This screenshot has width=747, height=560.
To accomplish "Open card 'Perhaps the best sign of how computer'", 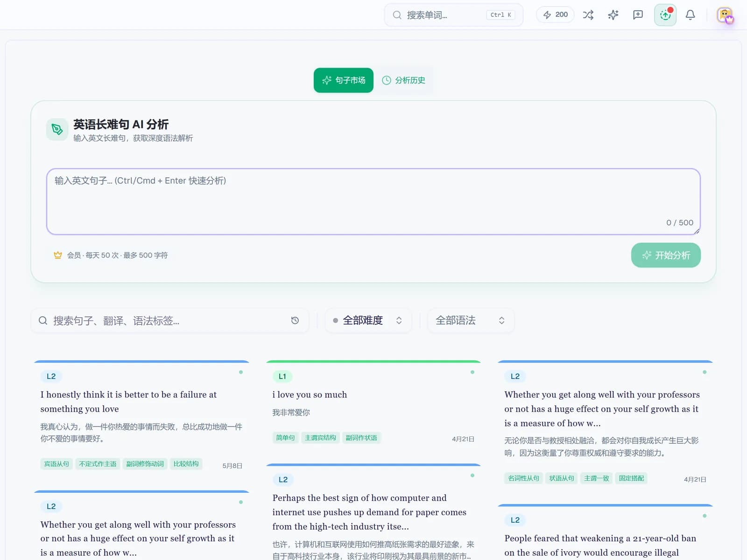I will (x=373, y=512).
